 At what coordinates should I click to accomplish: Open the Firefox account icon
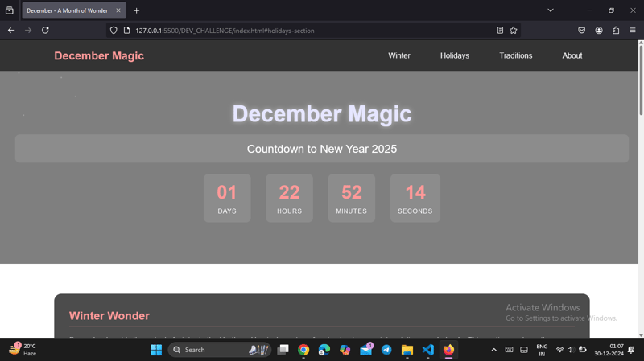click(x=599, y=31)
